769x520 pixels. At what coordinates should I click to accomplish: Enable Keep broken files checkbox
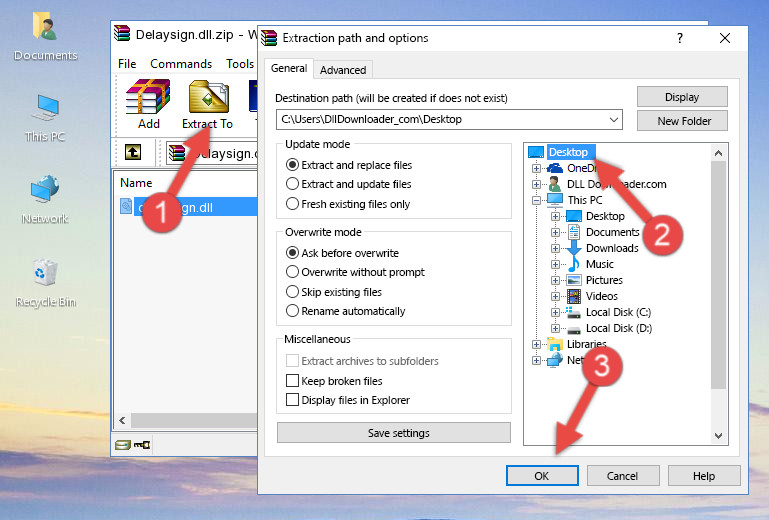292,381
